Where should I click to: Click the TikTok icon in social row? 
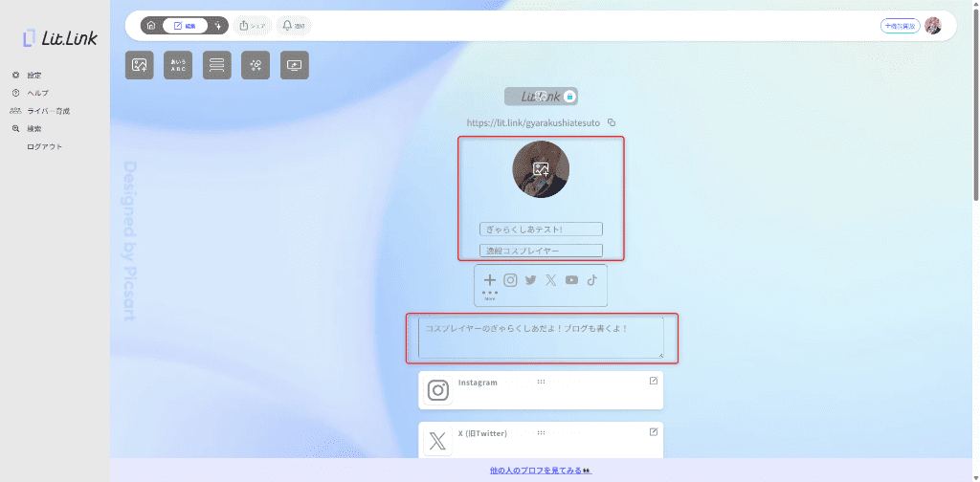pyautogui.click(x=591, y=280)
